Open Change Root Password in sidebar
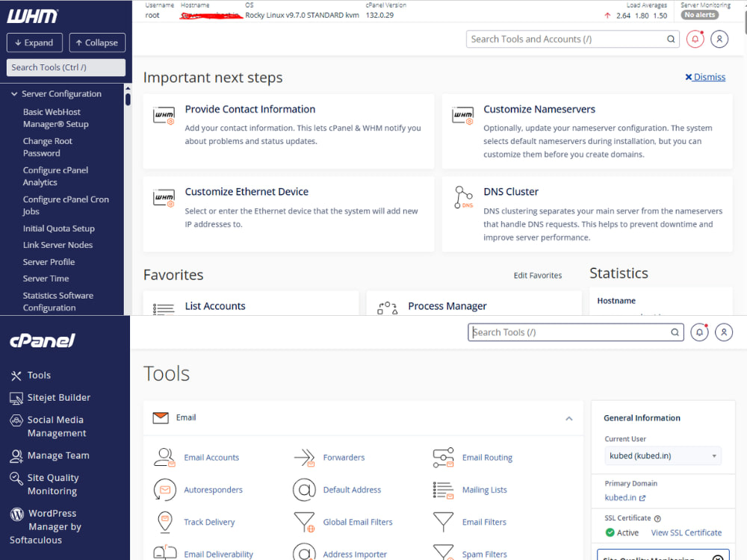Image resolution: width=747 pixels, height=560 pixels. click(47, 147)
